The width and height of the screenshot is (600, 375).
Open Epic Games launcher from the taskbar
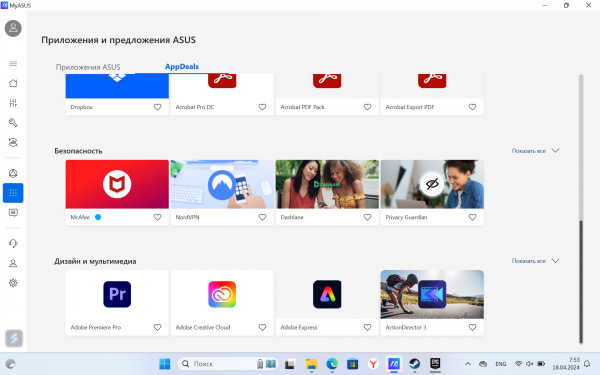435,364
